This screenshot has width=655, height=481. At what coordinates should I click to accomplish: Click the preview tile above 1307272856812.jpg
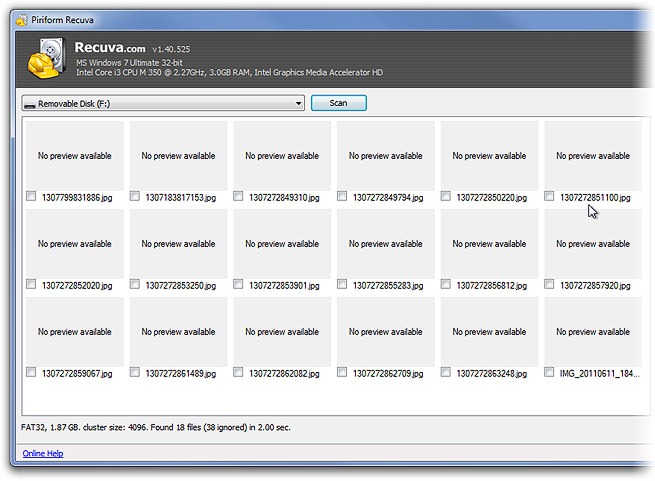[489, 244]
